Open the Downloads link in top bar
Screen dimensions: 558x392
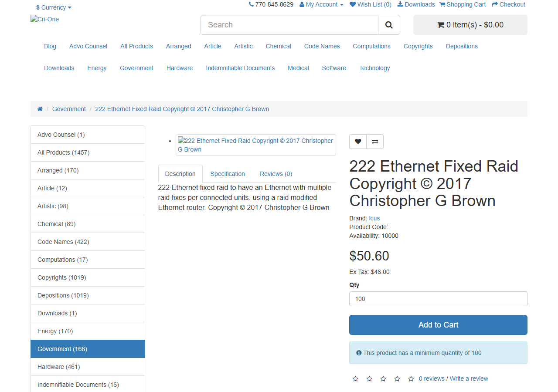(416, 4)
